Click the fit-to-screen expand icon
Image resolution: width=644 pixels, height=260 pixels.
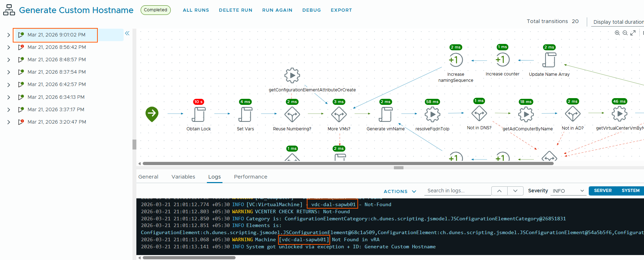click(633, 33)
